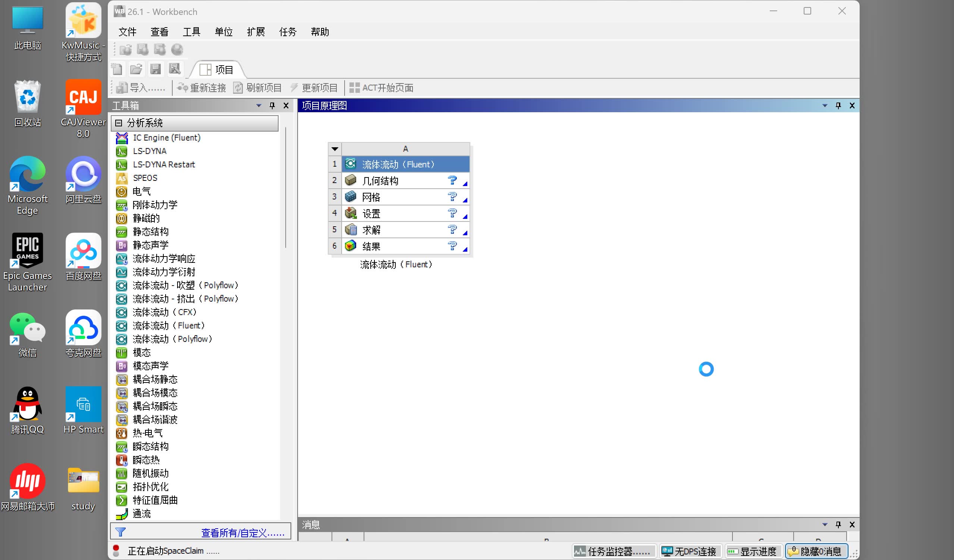This screenshot has height=560, width=954.
Task: Click the view all/customize link
Action: click(x=242, y=533)
